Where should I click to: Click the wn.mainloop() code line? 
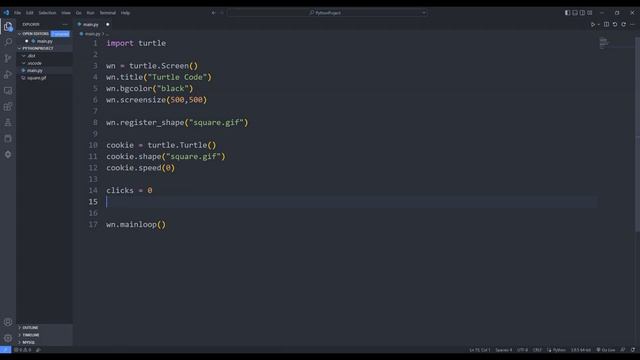click(x=136, y=224)
